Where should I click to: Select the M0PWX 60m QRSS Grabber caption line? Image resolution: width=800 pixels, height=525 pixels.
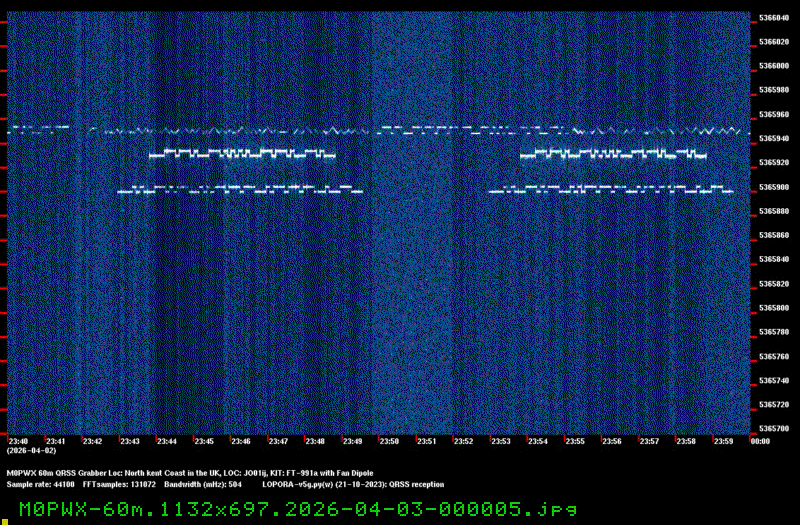coord(190,473)
